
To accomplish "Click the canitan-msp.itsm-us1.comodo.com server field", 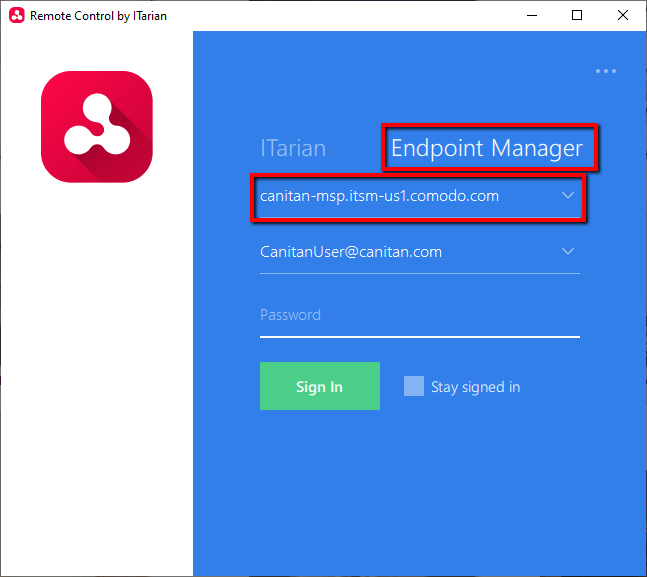I will (420, 196).
